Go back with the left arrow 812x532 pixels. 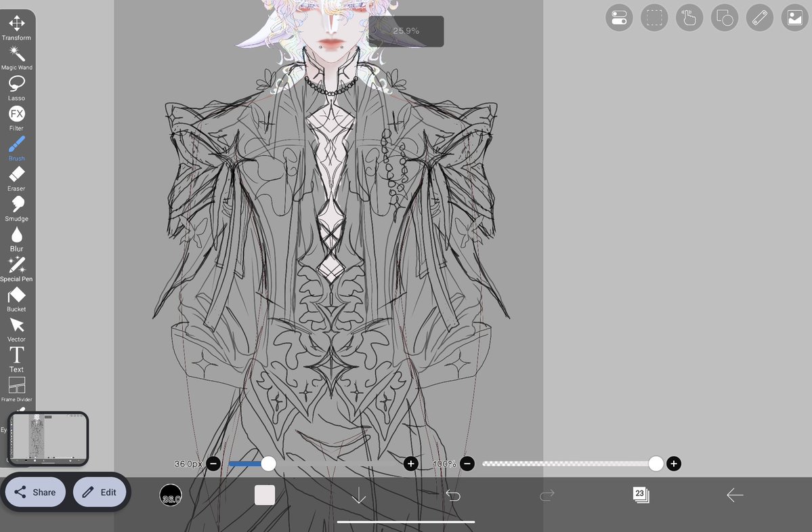pos(735,495)
